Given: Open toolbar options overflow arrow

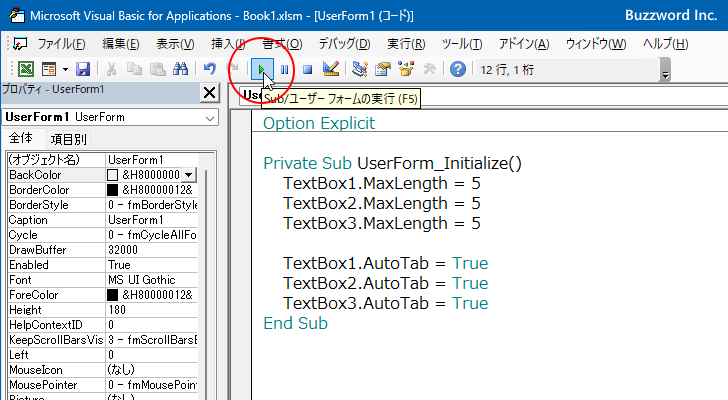Looking at the screenshot, I should [665, 71].
